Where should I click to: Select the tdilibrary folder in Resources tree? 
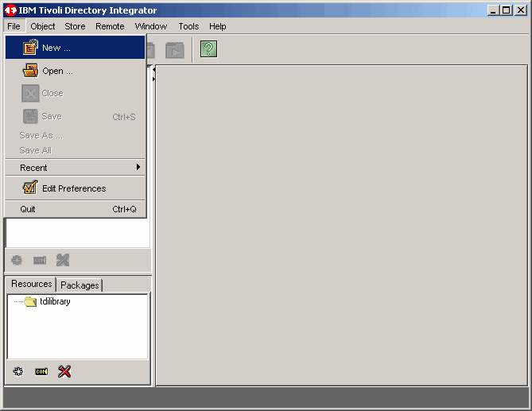[x=54, y=301]
